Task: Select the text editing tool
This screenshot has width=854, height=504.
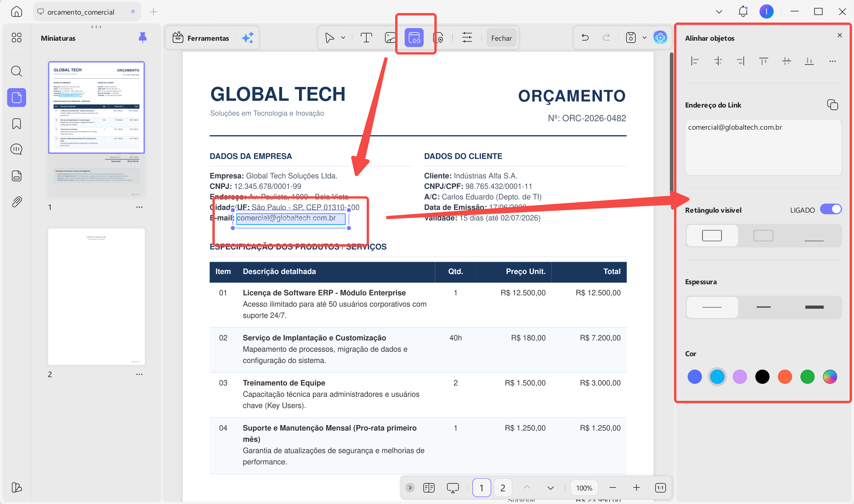Action: coord(366,38)
